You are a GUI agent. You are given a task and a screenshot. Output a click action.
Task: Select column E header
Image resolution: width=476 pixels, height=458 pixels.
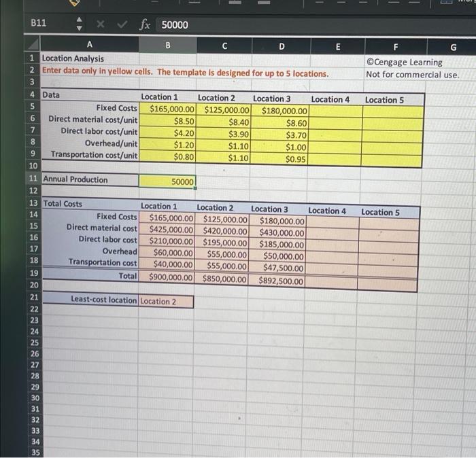[338, 47]
